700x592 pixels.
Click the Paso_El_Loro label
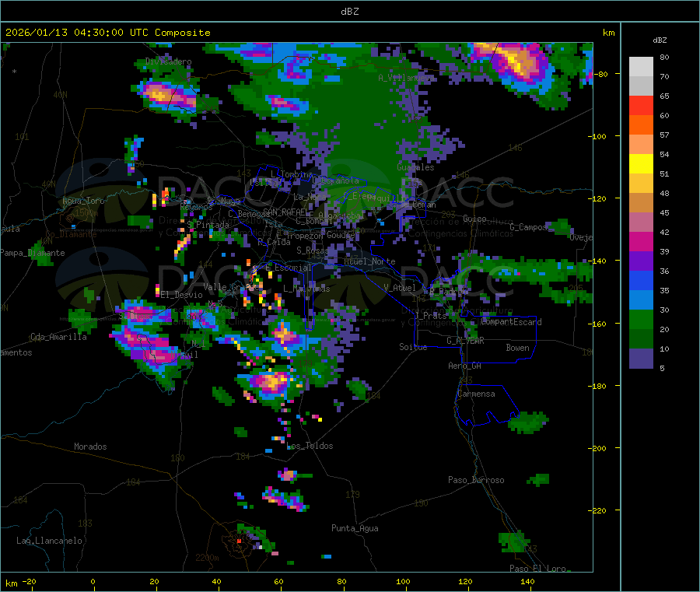pos(537,569)
